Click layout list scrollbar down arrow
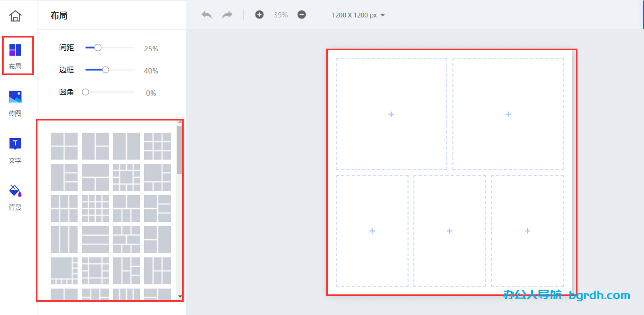 click(180, 297)
